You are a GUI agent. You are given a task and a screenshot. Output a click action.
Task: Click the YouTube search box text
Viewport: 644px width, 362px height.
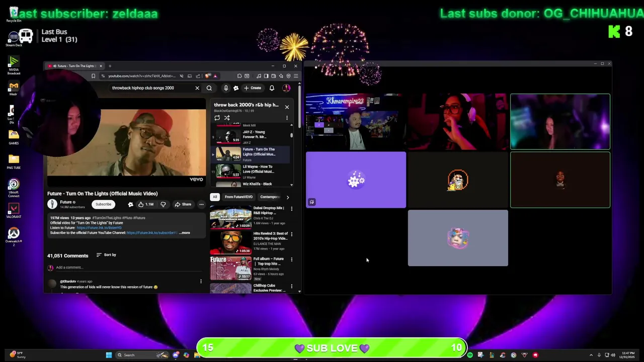[143, 88]
